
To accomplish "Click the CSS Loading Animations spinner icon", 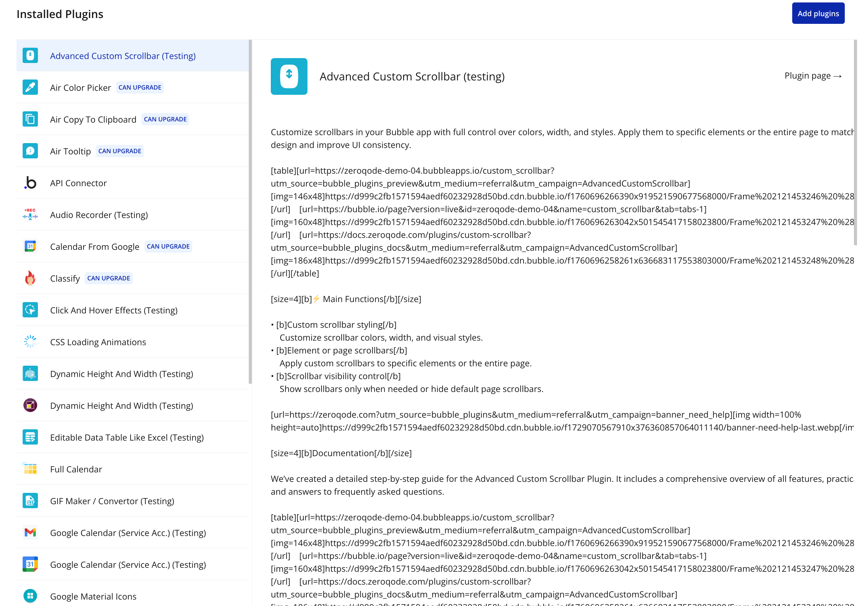I will click(x=30, y=342).
